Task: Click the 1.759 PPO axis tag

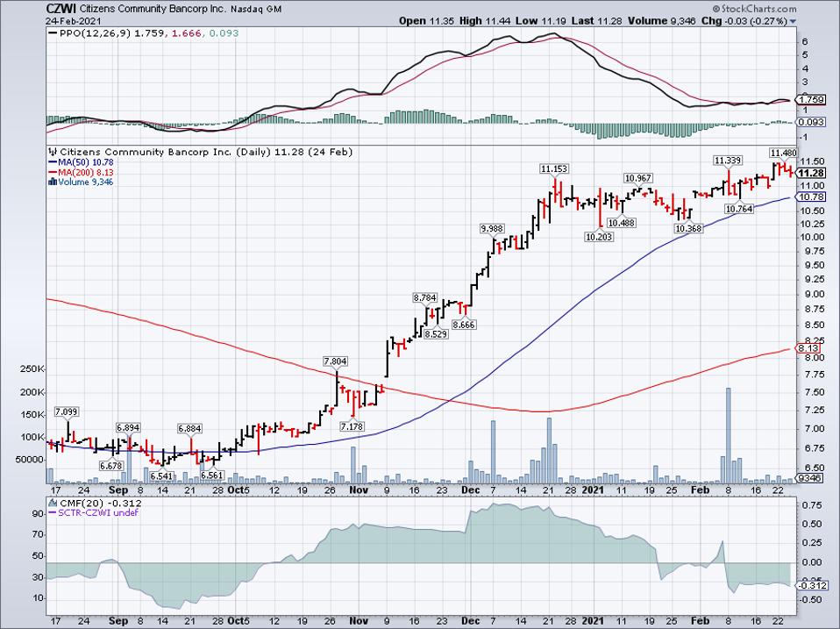Action: (811, 100)
